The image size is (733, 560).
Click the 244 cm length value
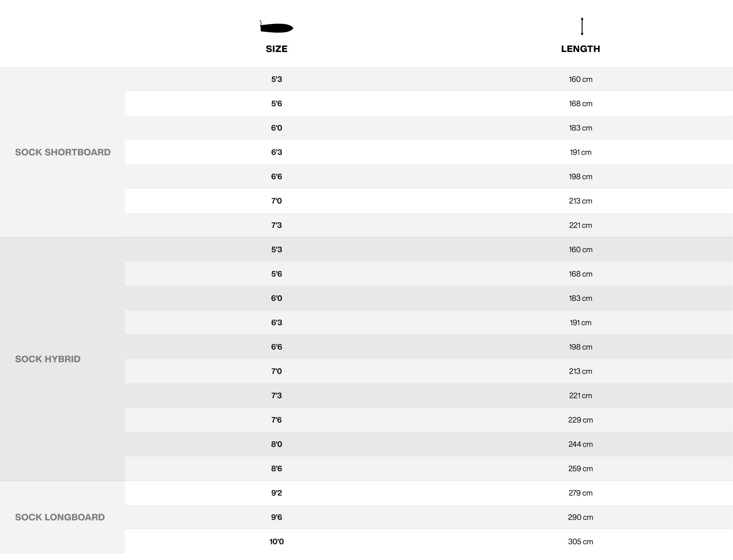tap(580, 444)
